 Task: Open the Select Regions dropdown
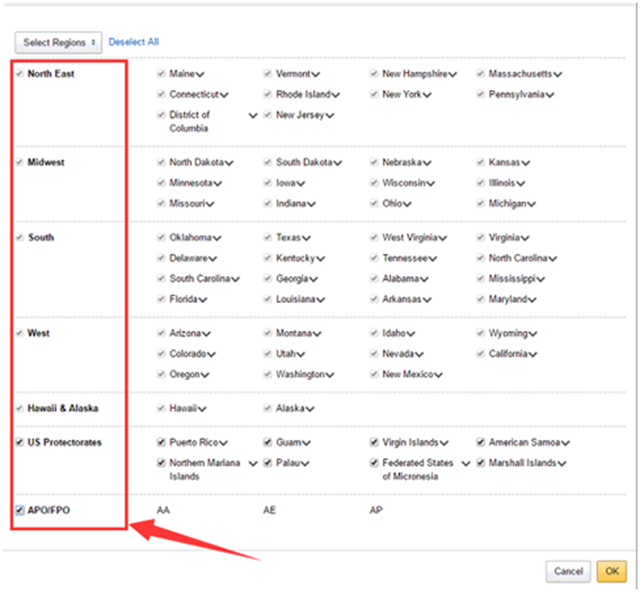pyautogui.click(x=58, y=42)
